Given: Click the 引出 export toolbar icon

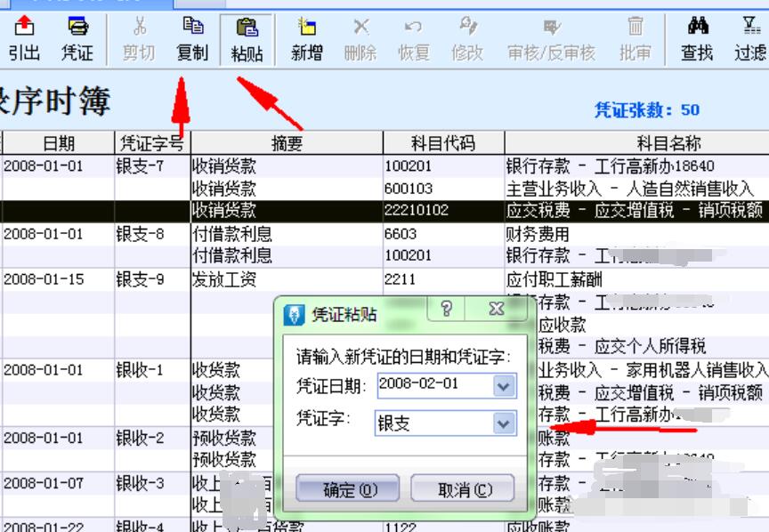Looking at the screenshot, I should (x=24, y=39).
